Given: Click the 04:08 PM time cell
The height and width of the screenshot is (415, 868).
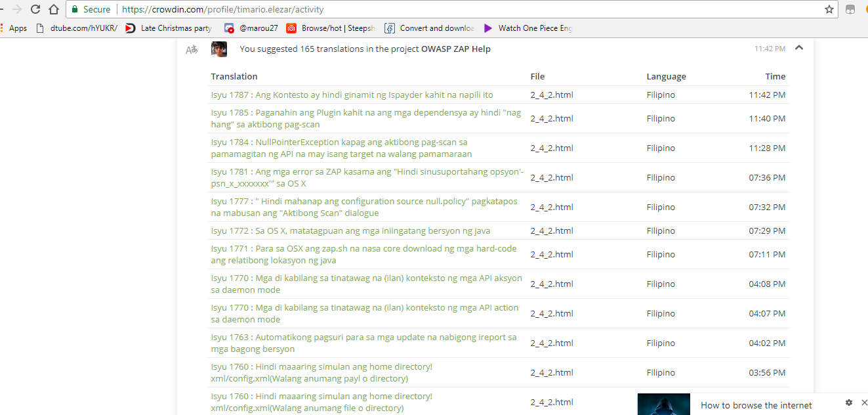Looking at the screenshot, I should (x=767, y=284).
